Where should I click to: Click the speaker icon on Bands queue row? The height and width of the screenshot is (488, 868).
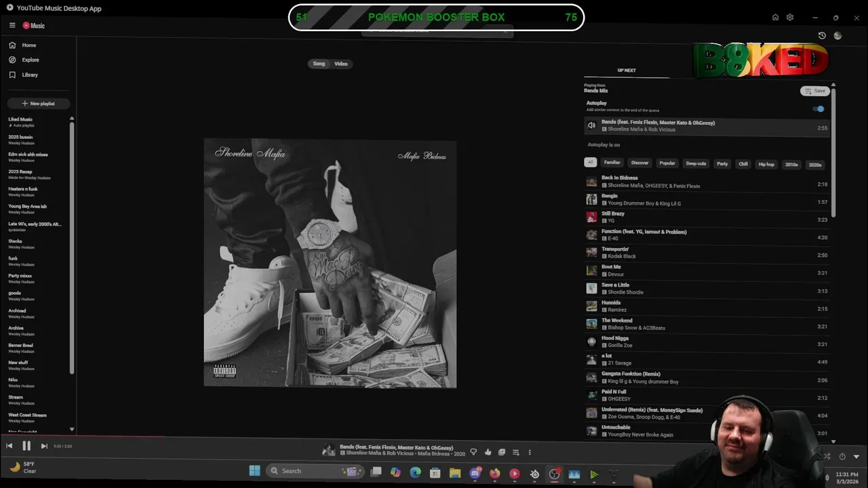[591, 126]
